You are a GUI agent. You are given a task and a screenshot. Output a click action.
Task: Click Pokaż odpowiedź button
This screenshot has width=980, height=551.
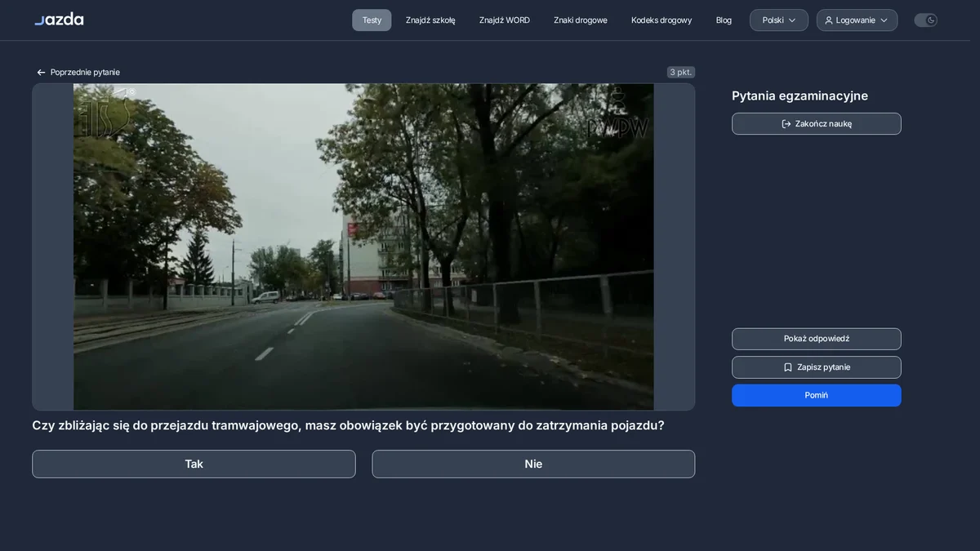817,339
